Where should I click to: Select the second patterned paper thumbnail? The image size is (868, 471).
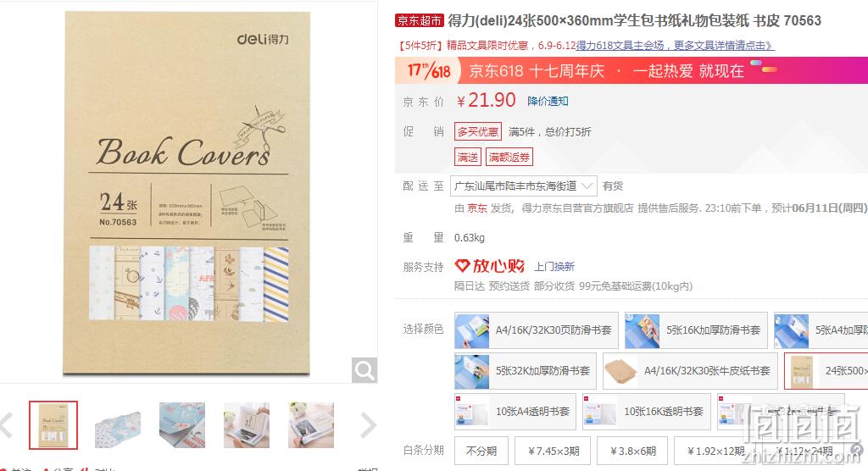tap(117, 425)
